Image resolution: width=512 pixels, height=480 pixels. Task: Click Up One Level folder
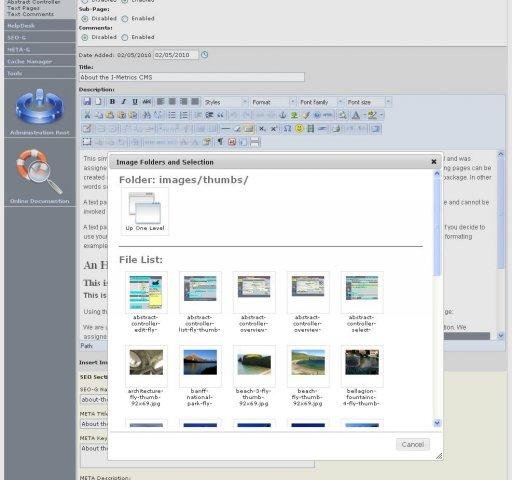point(145,211)
